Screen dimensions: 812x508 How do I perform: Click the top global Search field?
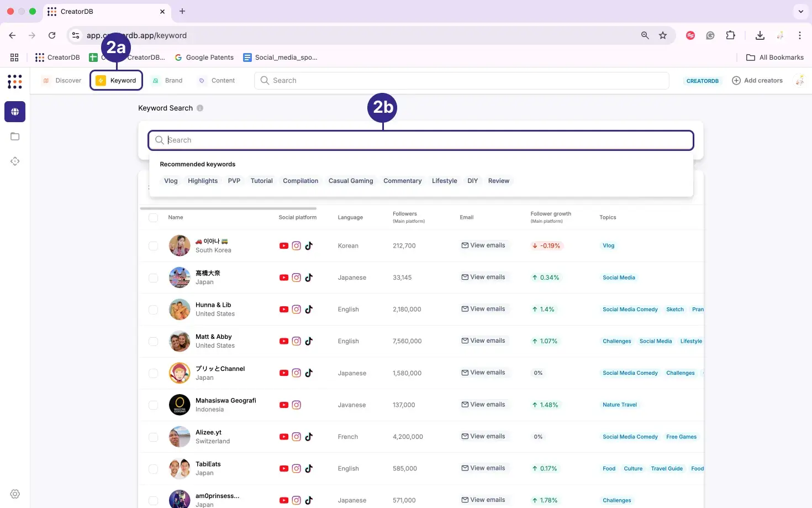462,81
